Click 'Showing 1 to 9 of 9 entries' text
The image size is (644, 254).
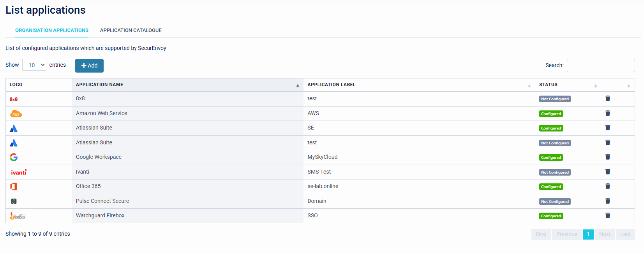38,234
